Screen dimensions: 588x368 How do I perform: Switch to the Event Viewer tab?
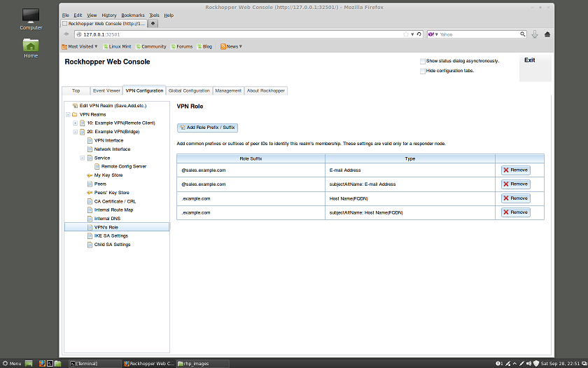(106, 90)
